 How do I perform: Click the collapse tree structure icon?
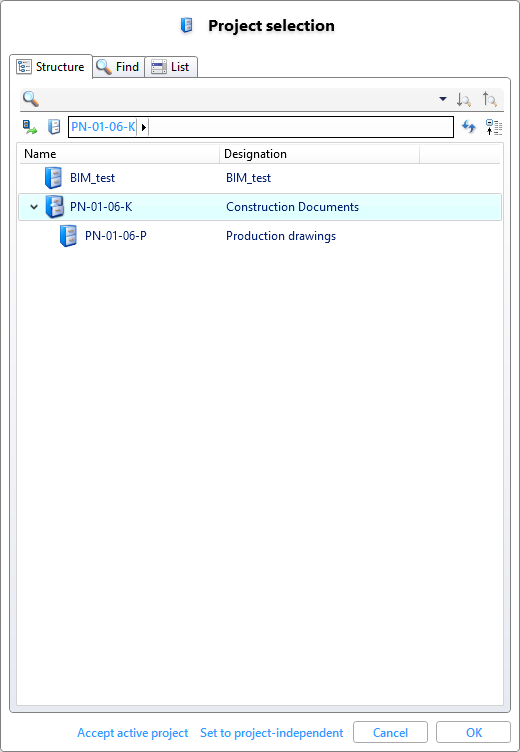pyautogui.click(x=494, y=127)
